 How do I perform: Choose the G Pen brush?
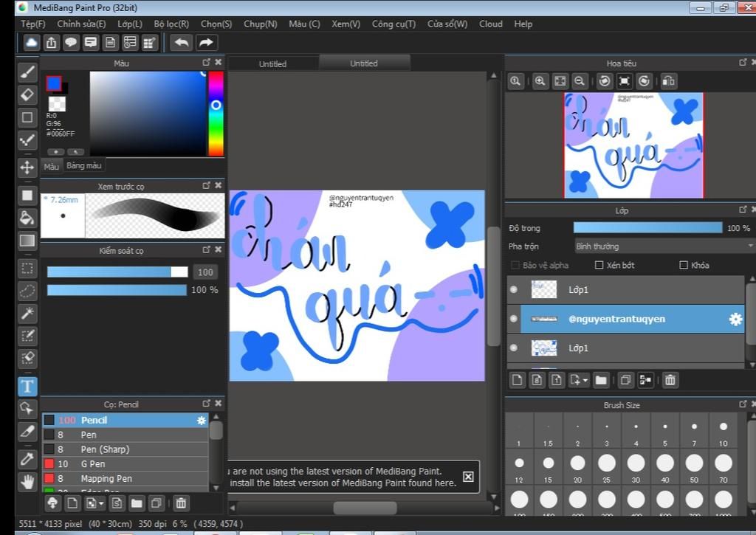126,463
